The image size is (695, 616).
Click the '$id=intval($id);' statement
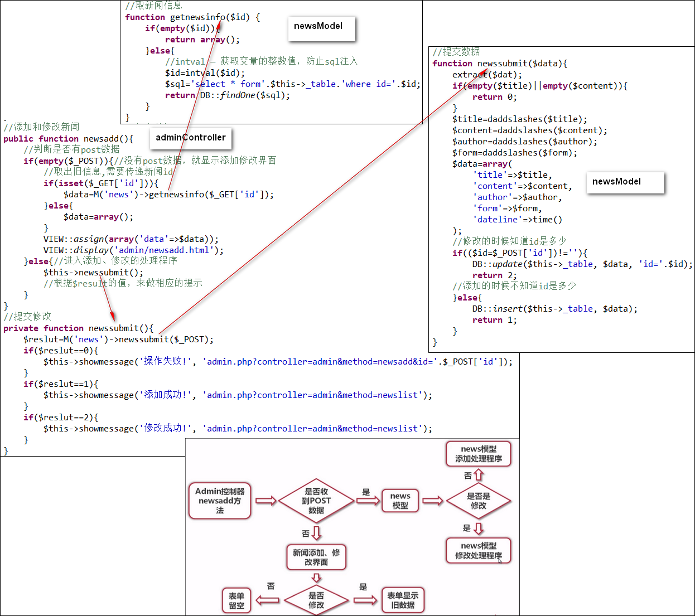coord(205,73)
